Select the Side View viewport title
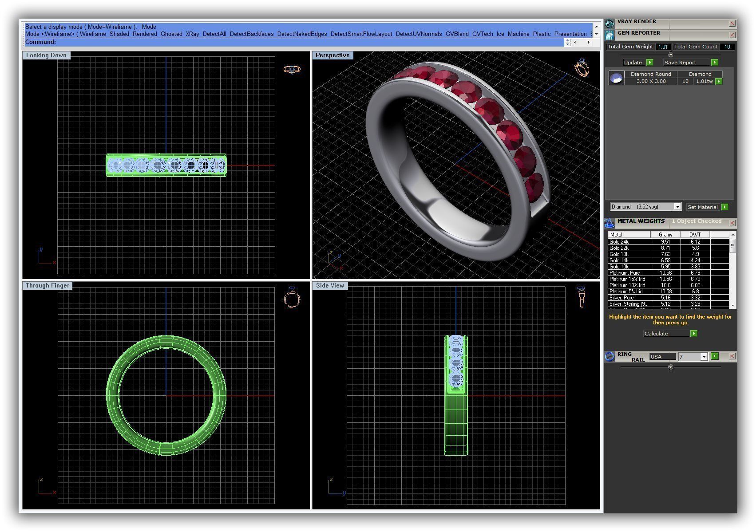Viewport: 756px width, 532px height. 330,286
